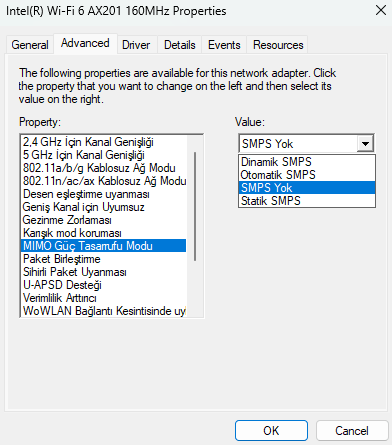
Task: Confirm changes with OK button
Action: click(x=271, y=431)
